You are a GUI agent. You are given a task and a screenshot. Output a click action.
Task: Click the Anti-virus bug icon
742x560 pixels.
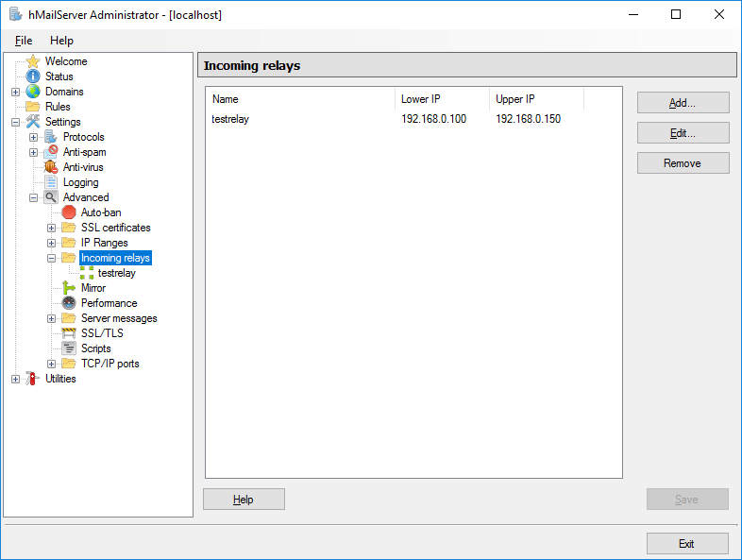pyautogui.click(x=51, y=167)
